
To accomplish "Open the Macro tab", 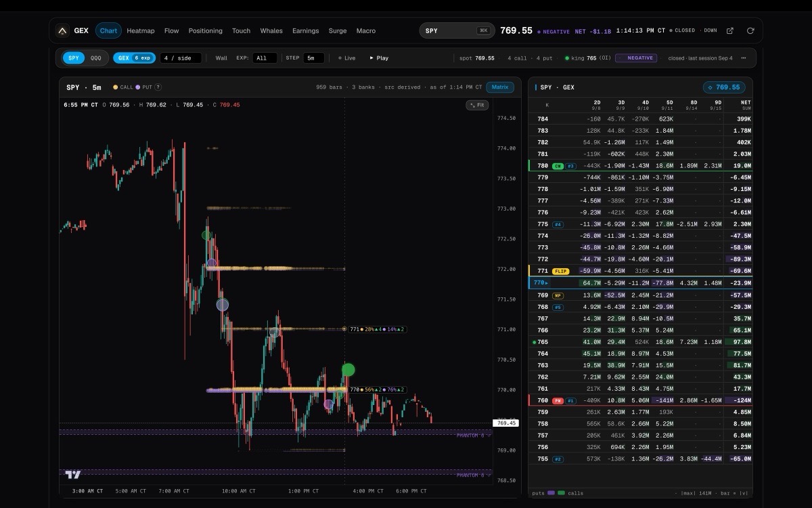I will point(366,30).
